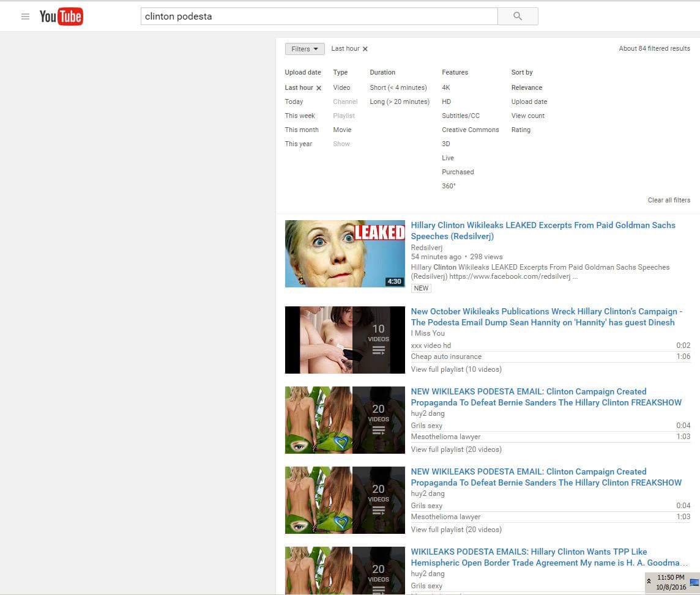Filter uploads by Today
This screenshot has width=700, height=595.
294,102
